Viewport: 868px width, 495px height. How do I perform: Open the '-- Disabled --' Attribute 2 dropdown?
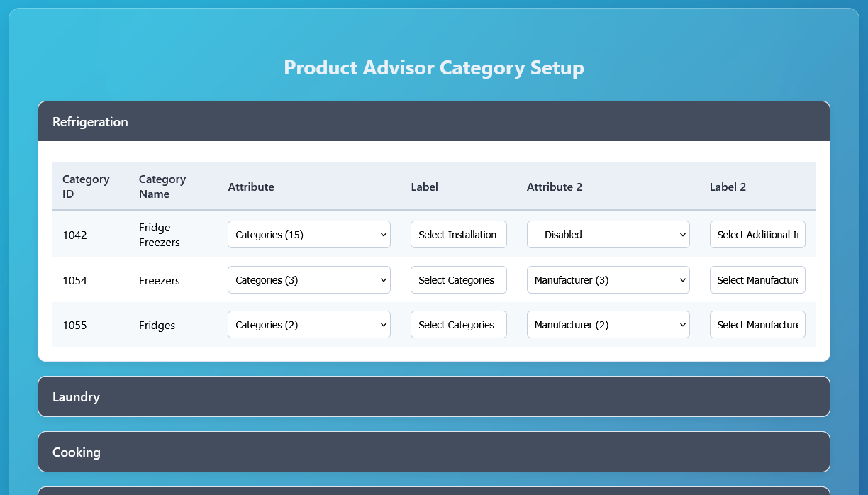point(608,235)
